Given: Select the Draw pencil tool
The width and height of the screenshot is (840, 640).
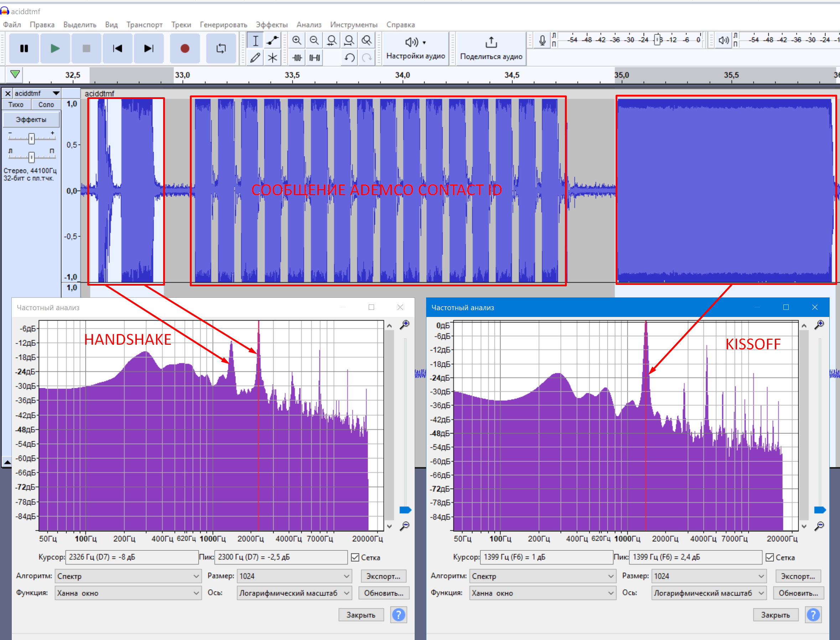Looking at the screenshot, I should [x=255, y=58].
